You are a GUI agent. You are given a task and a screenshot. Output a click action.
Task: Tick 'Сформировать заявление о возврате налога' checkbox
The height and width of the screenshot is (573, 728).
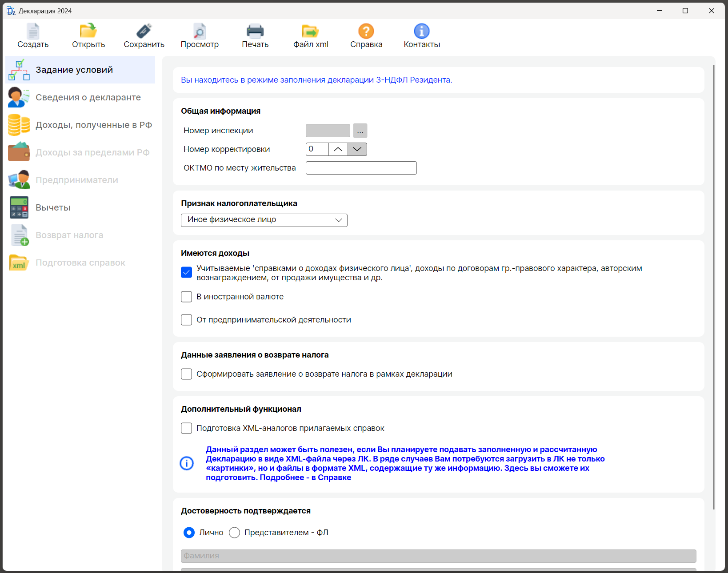pyautogui.click(x=187, y=374)
